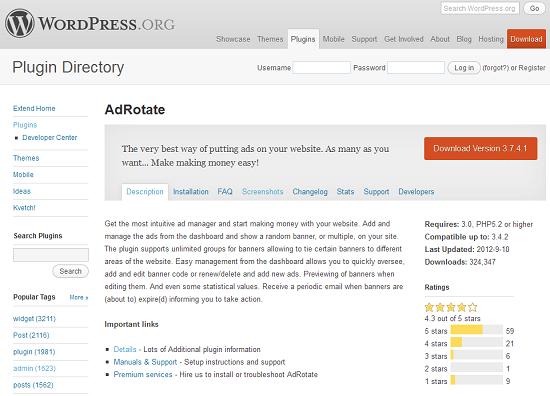Open the Manuals & Support link
Image resolution: width=550 pixels, height=396 pixels.
(x=145, y=362)
